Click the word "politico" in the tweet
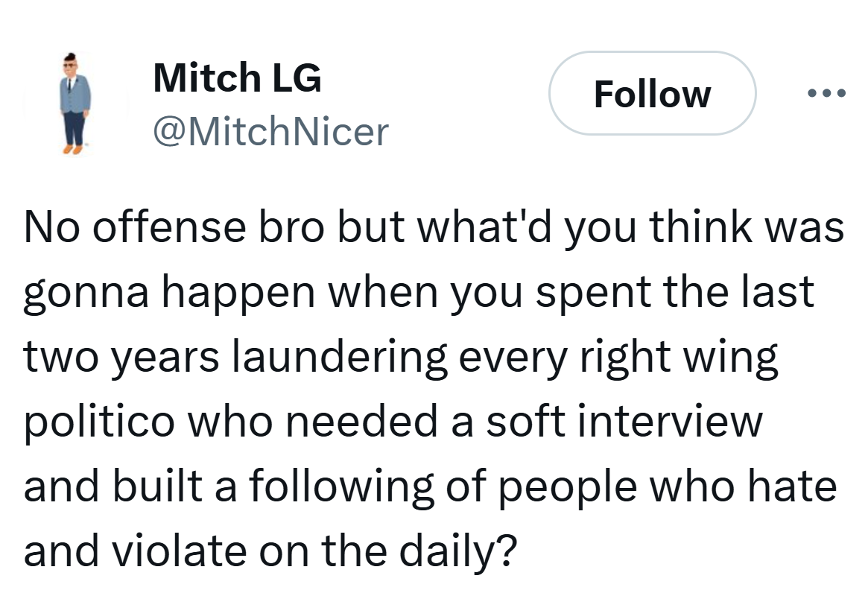The height and width of the screenshot is (596, 868). coord(98,422)
